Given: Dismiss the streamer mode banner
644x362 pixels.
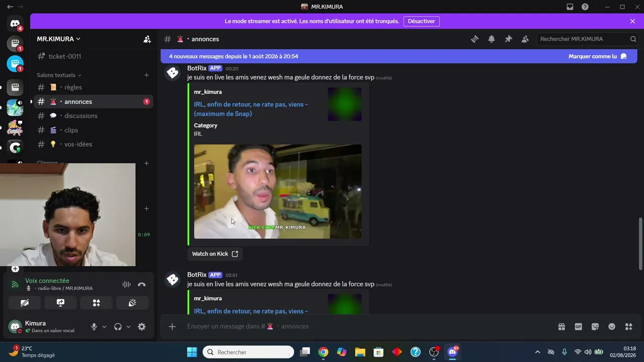Looking at the screenshot, I should tap(632, 21).
